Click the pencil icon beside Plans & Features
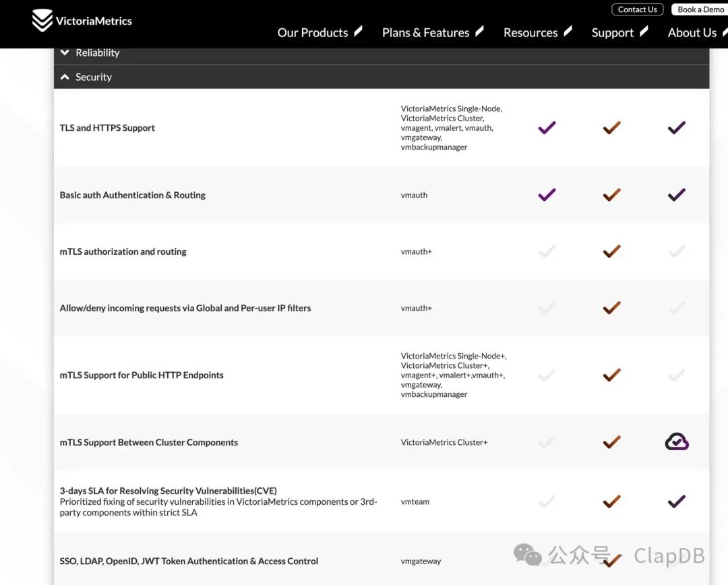The height and width of the screenshot is (585, 728). pyautogui.click(x=479, y=31)
